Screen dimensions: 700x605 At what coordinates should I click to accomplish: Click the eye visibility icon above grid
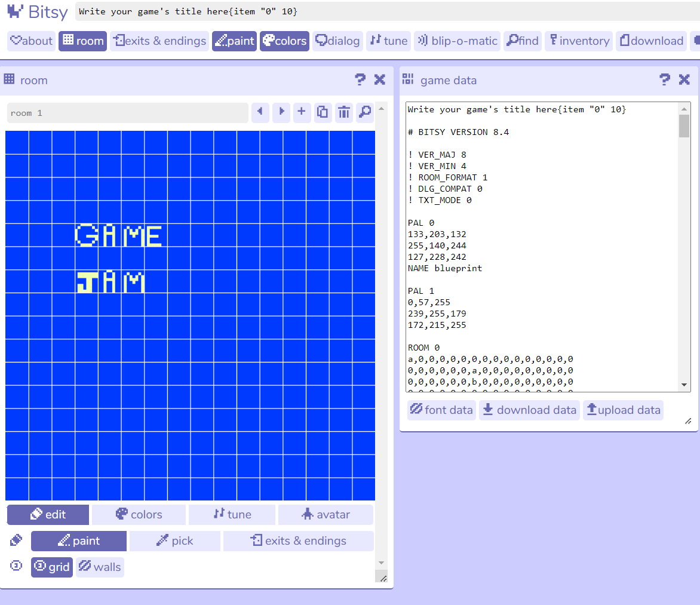coord(15,565)
